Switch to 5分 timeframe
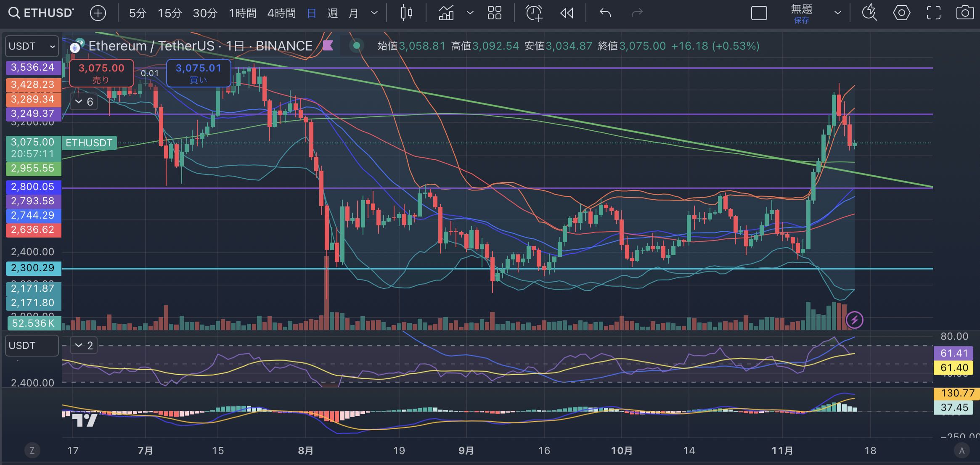The image size is (980, 465). [137, 13]
